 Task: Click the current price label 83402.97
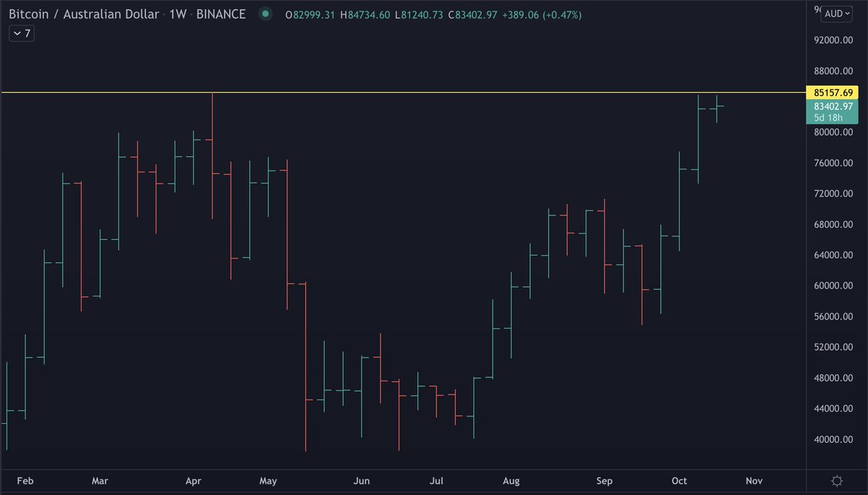[x=833, y=106]
